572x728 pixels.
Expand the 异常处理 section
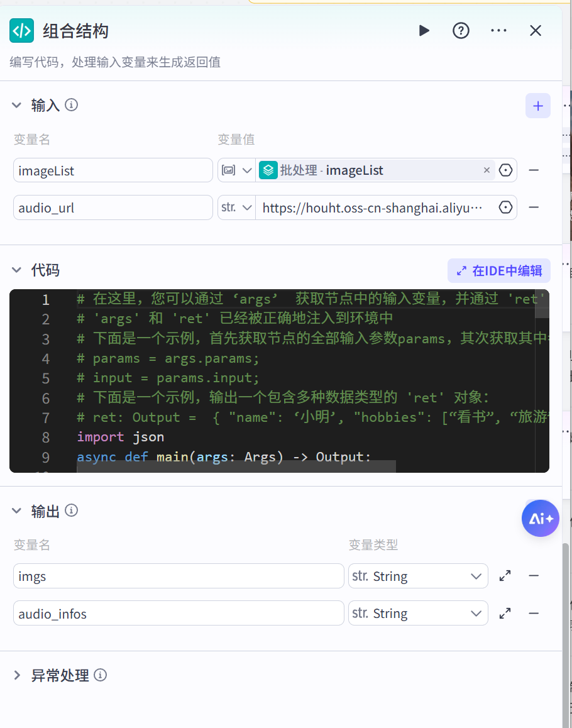point(16,675)
